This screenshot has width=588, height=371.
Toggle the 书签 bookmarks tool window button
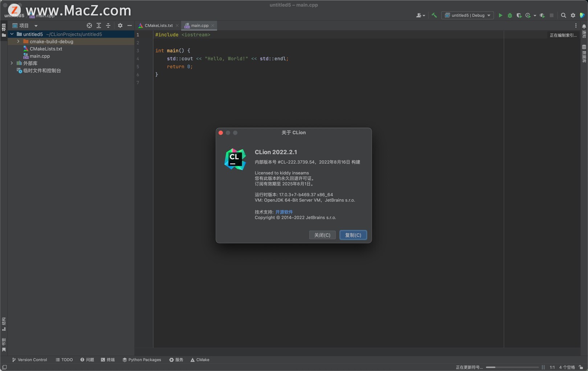4,345
